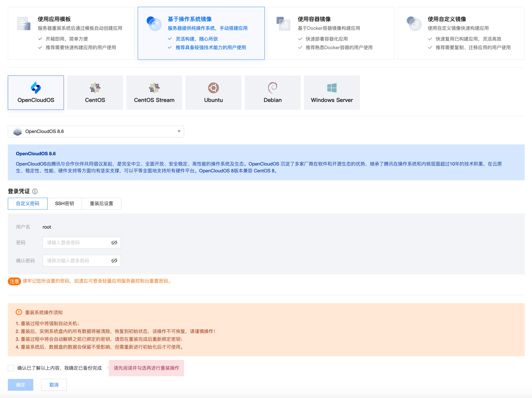532x398 pixels.
Task: Click 开箱即用，简单方便 feature line
Action: point(67,39)
